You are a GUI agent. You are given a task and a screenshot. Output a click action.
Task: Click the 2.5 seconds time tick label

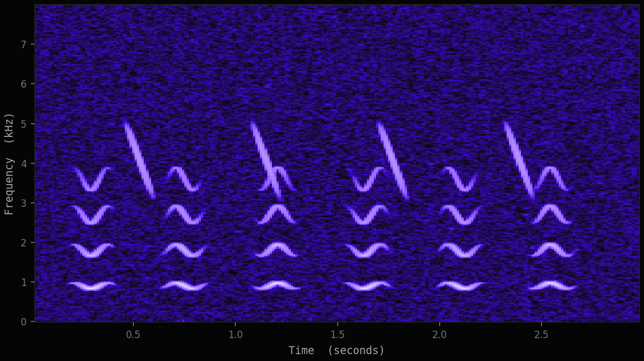pos(542,334)
